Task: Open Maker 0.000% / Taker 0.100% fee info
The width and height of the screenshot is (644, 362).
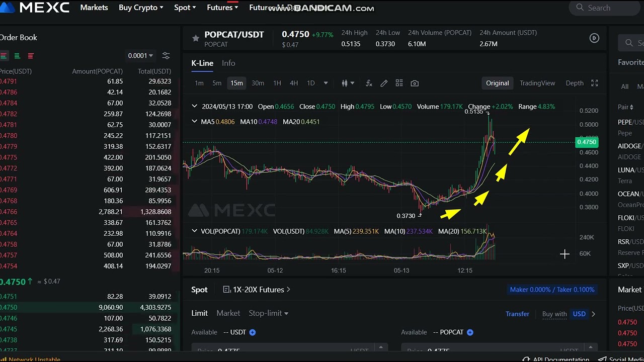Action: (552, 290)
